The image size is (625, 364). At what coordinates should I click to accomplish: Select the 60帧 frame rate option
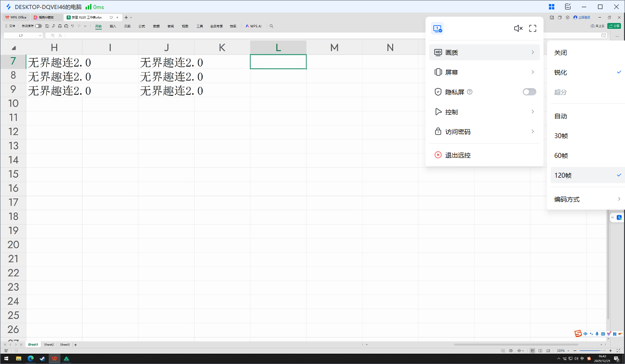[561, 156]
